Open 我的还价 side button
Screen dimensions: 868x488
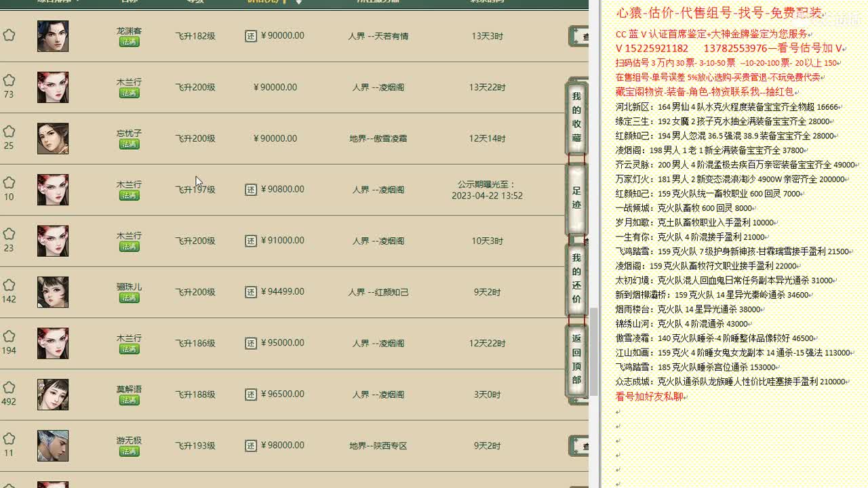click(576, 278)
